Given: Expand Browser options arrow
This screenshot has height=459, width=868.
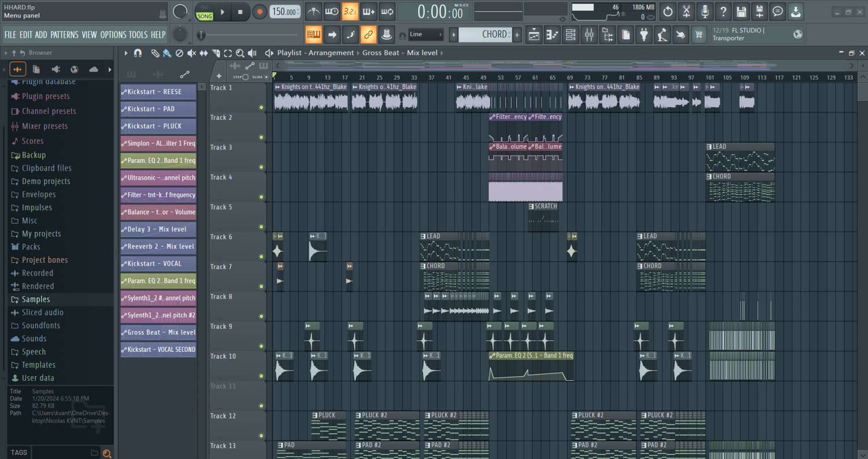Looking at the screenshot, I should 6,53.
